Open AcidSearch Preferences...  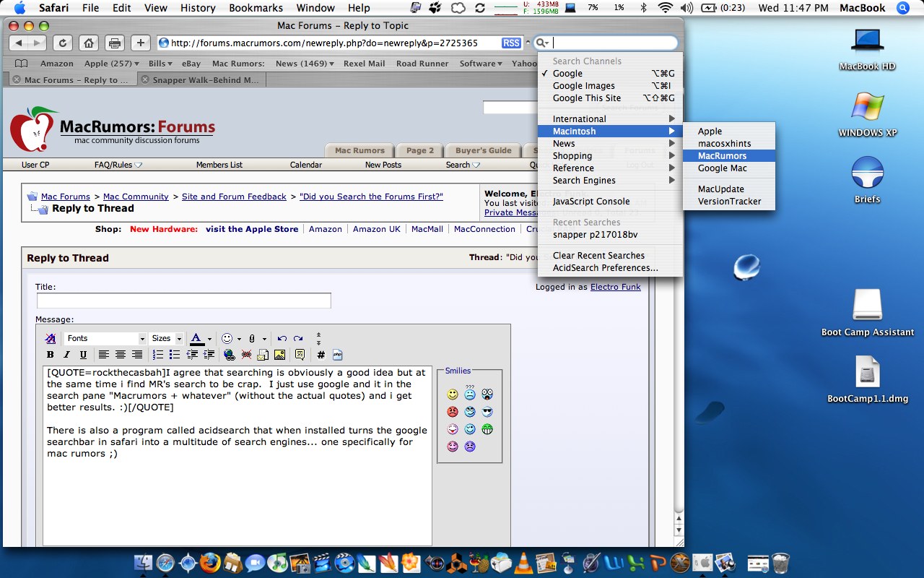coord(610,268)
